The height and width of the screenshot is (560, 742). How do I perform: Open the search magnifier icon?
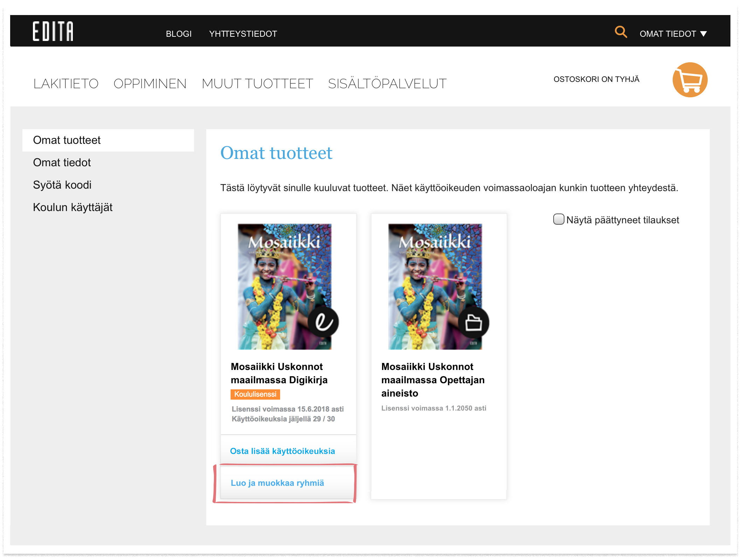[620, 32]
